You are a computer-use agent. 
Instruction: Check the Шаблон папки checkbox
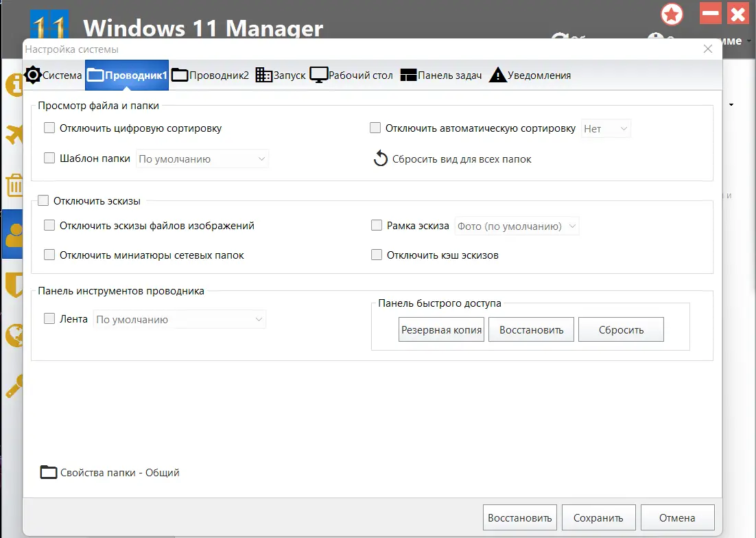[x=49, y=158]
